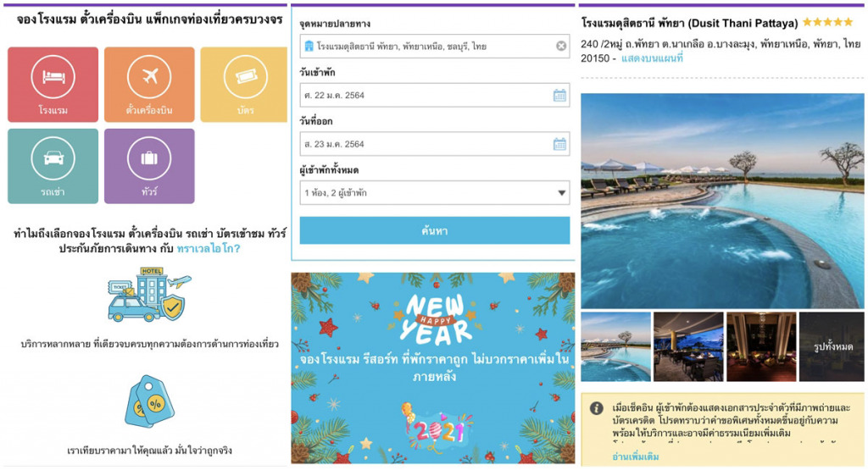Click the Happy New Year 2021 promotion banner
This screenshot has width=868, height=470.
tap(433, 368)
